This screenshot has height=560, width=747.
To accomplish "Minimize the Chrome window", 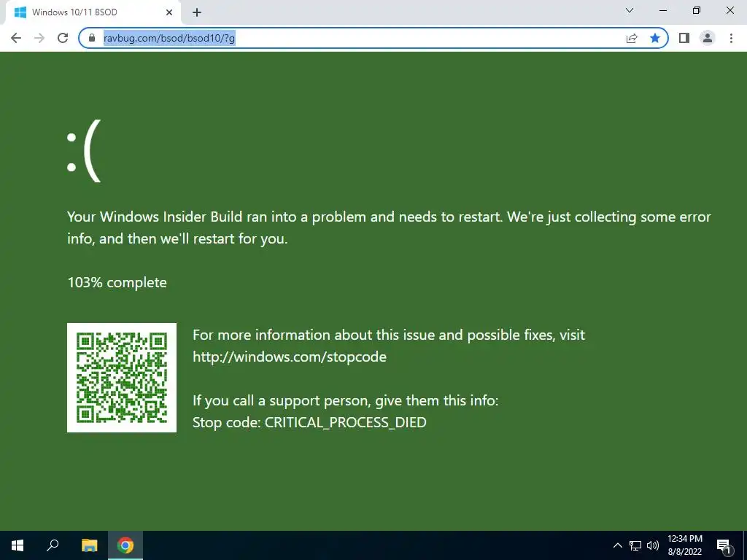I will pos(662,10).
